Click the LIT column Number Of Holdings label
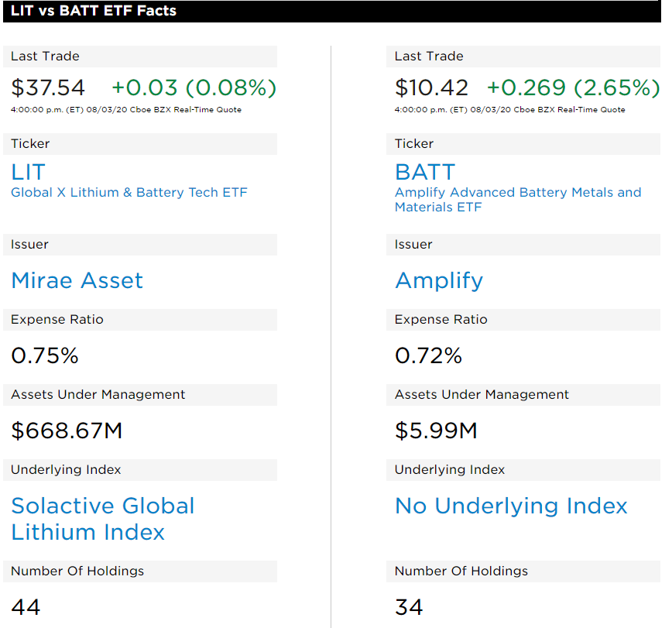Image resolution: width=672 pixels, height=628 pixels. (77, 571)
